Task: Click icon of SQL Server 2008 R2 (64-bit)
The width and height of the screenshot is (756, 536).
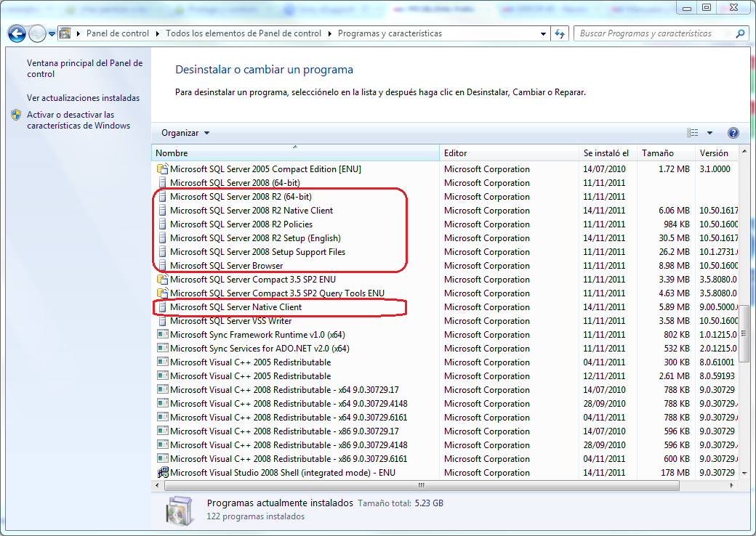Action: [163, 197]
